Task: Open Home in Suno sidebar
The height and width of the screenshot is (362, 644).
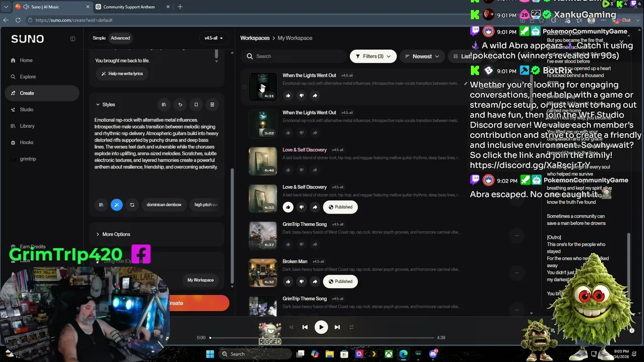Action: tap(26, 60)
